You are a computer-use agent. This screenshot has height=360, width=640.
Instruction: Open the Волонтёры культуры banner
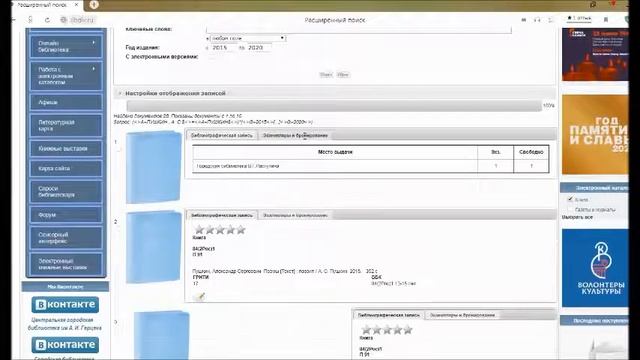click(x=595, y=268)
